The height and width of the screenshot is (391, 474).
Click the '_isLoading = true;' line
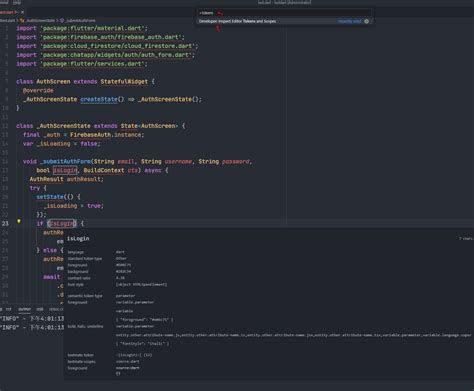coord(73,206)
